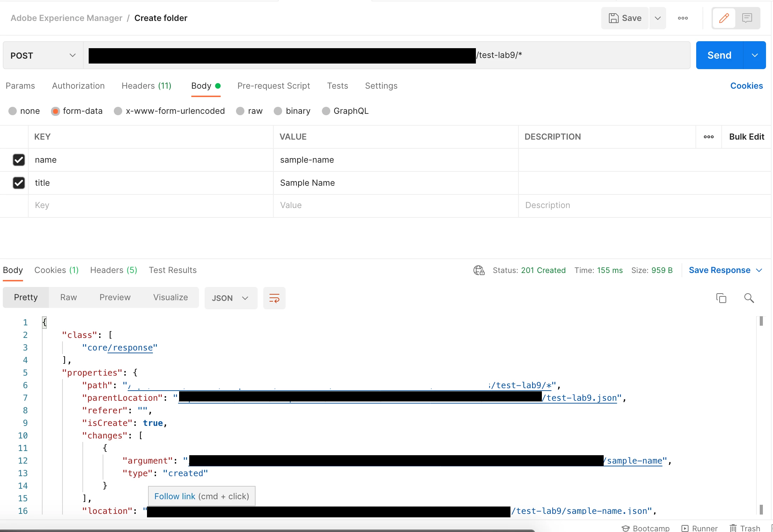Switch to the Authorization tab
773x532 pixels.
coord(78,86)
